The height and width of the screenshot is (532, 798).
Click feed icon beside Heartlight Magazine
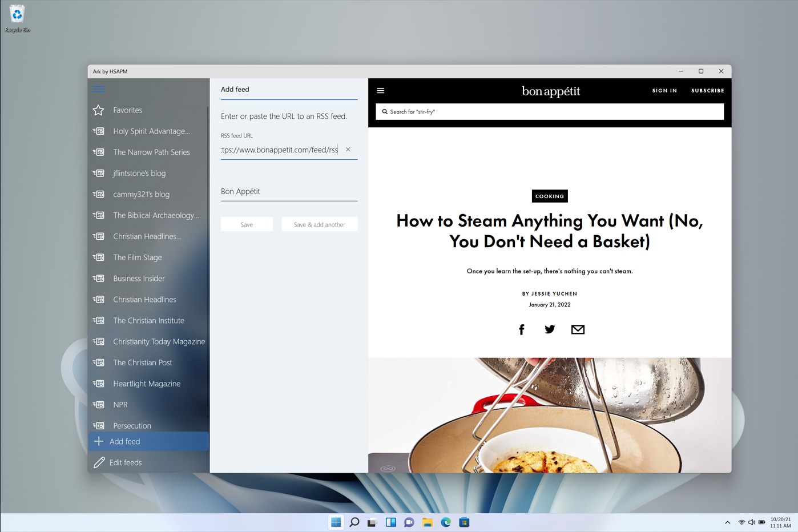(98, 384)
